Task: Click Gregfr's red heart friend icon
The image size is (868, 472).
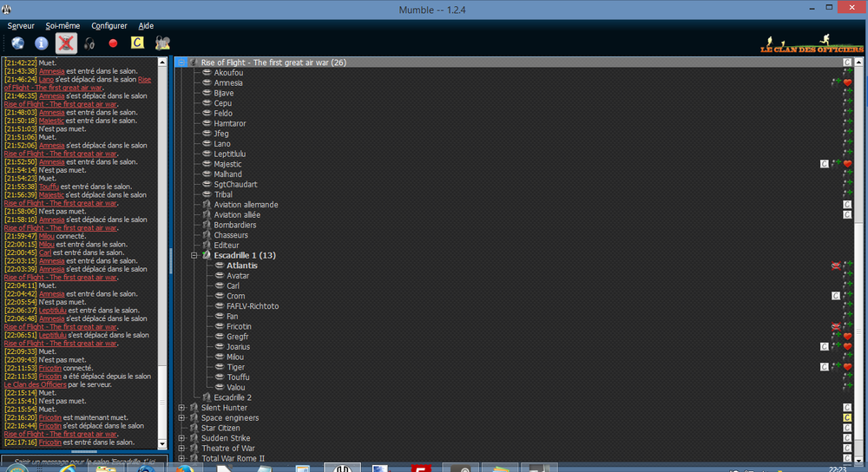Action: pyautogui.click(x=847, y=337)
